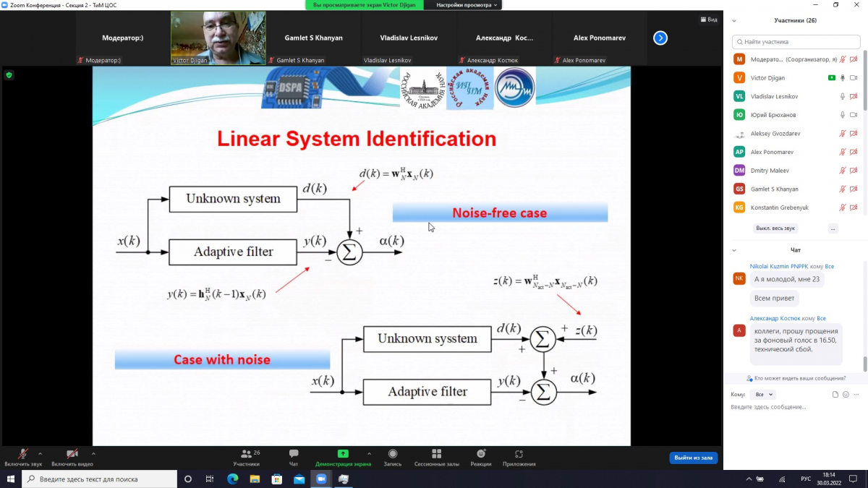Expand share options arrow beside Демонстрация экрана
The height and width of the screenshot is (488, 868).
[369, 454]
